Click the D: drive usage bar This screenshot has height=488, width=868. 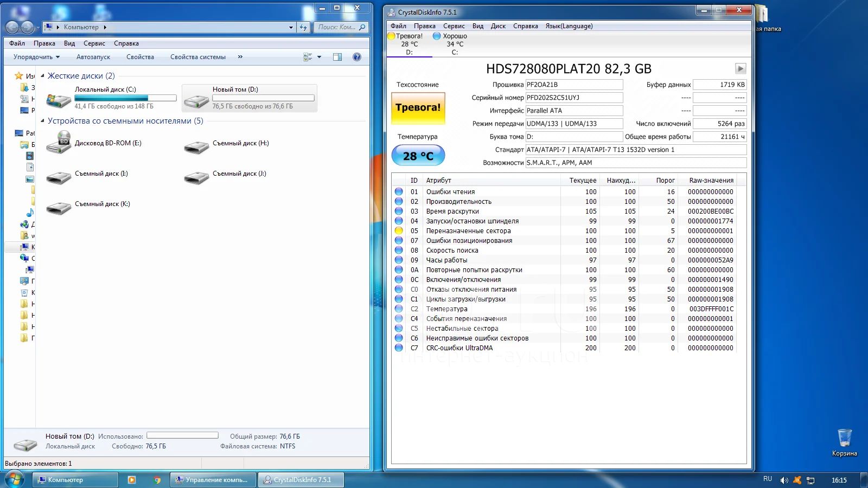pos(263,98)
